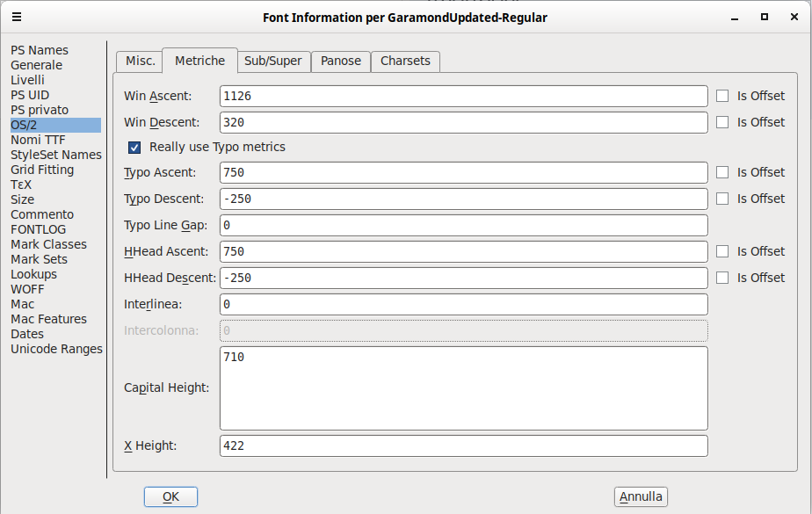Image resolution: width=812 pixels, height=514 pixels.
Task: Select PS Names in the sidebar
Action: pos(40,50)
